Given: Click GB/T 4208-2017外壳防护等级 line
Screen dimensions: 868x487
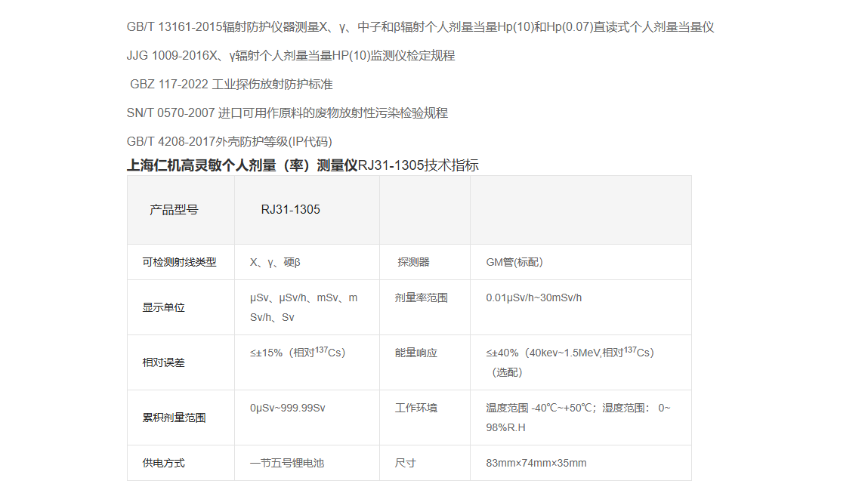Looking at the screenshot, I should (x=229, y=142).
